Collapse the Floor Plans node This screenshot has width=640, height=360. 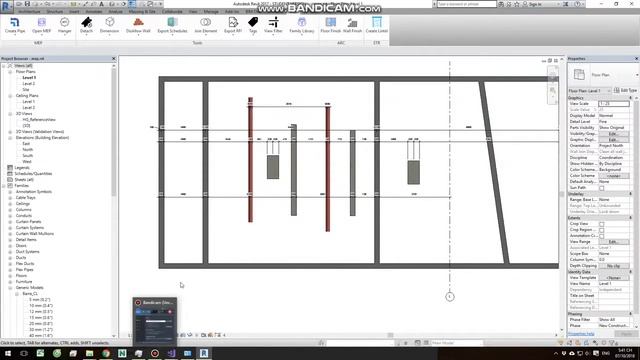click(10, 72)
